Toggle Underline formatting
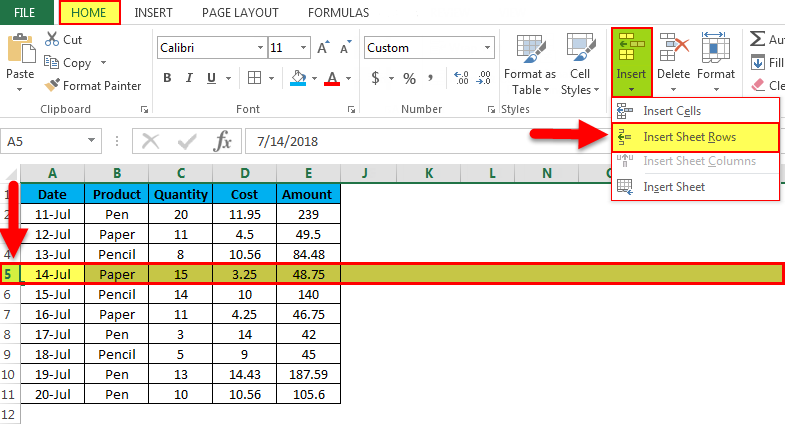Screen dimensions: 785x424 point(211,78)
